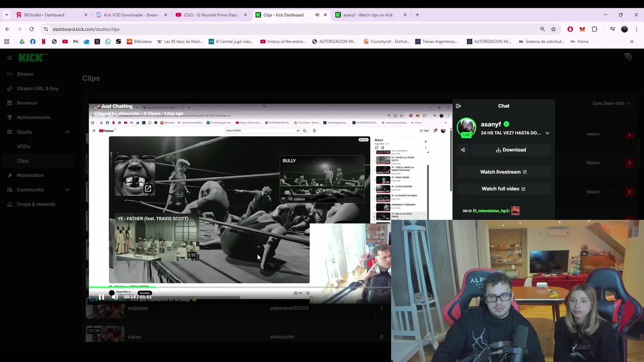The height and width of the screenshot is (362, 644).
Task: Open the Moderation page
Action: click(x=30, y=175)
